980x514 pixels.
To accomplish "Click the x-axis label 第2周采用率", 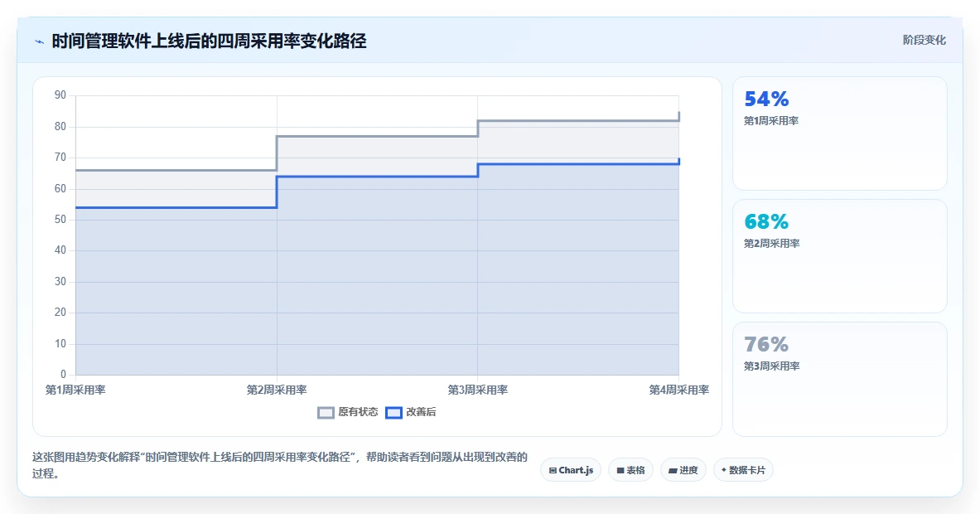I will (277, 390).
